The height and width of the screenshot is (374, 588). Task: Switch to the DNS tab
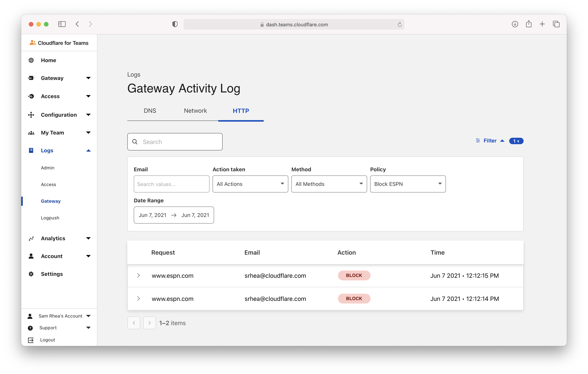click(150, 111)
